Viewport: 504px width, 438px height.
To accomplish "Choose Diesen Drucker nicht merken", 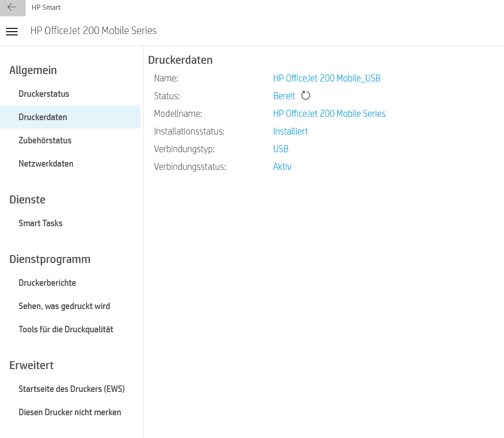I will (70, 412).
